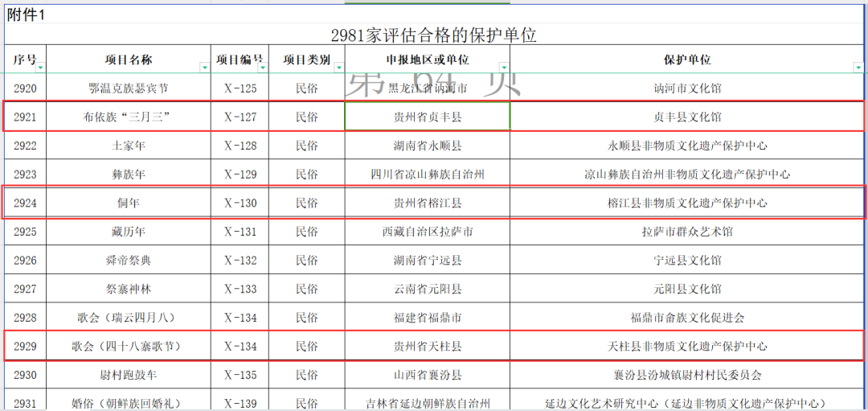
Task: Open the 序号 column filter dropdown
Action: pos(40,68)
